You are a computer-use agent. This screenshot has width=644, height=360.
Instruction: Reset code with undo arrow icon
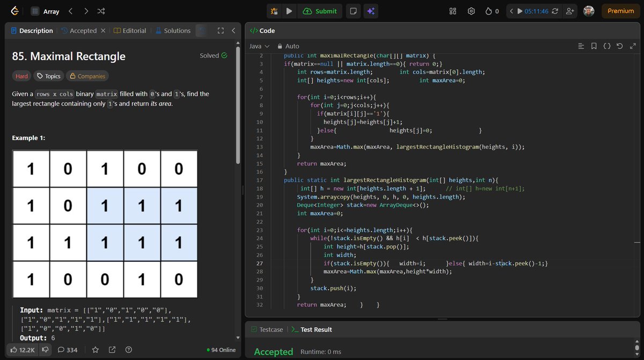coord(620,46)
